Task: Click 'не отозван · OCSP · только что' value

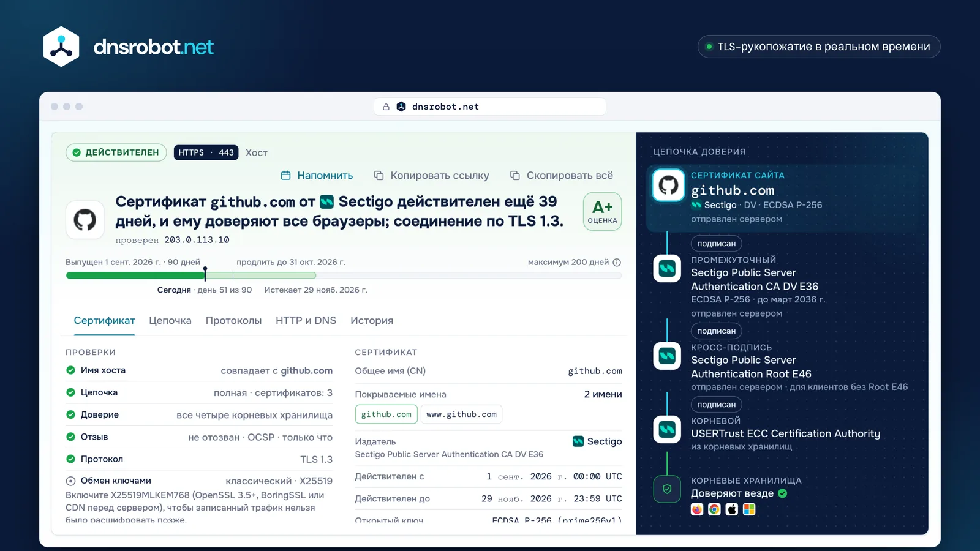Action: click(x=260, y=437)
